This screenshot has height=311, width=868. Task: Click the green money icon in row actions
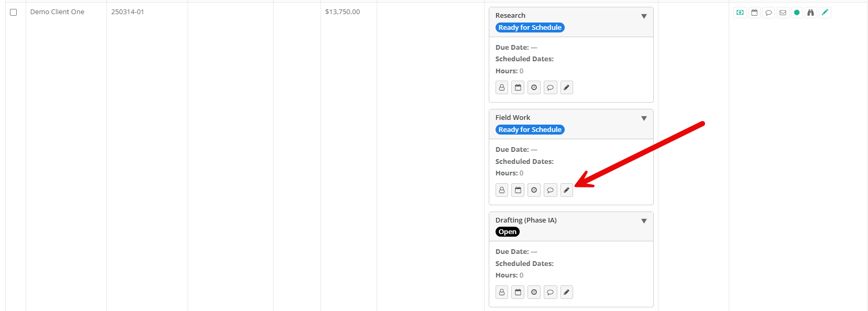[740, 13]
